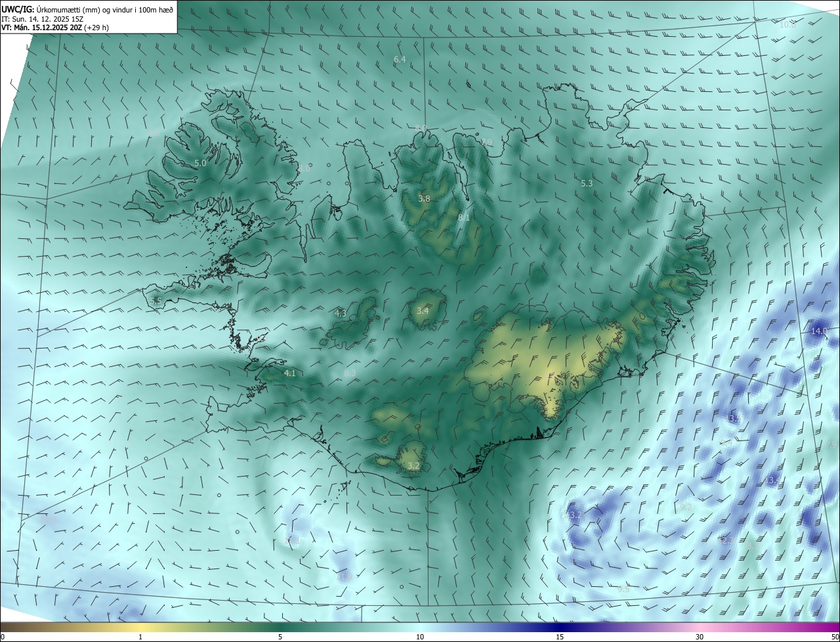
Task: Click the 5.3 value in northeast Iceland
Action: click(587, 184)
